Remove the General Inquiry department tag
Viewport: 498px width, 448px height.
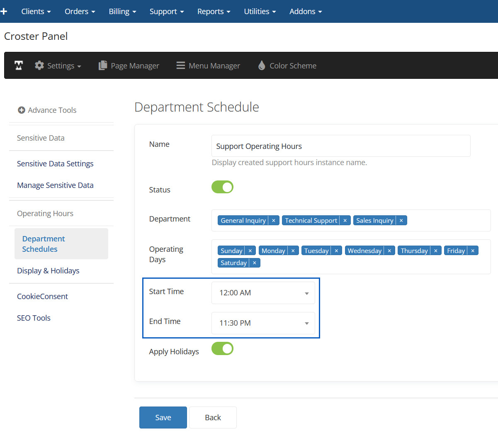click(x=274, y=221)
